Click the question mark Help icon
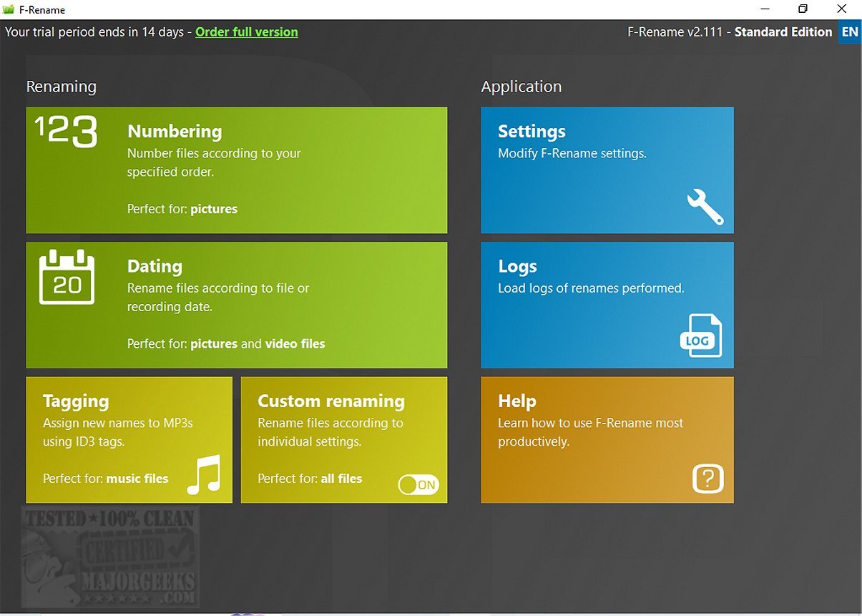The image size is (862, 616). click(x=707, y=479)
